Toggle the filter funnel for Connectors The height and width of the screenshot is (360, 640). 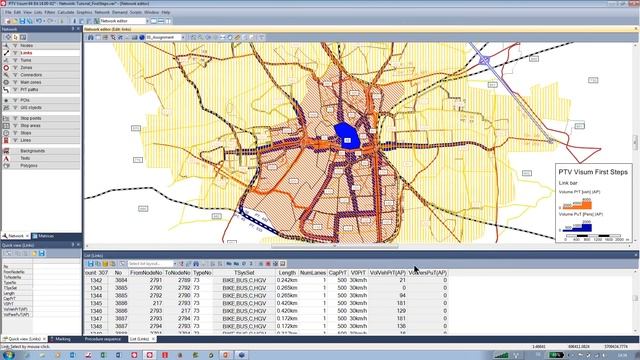(15, 75)
